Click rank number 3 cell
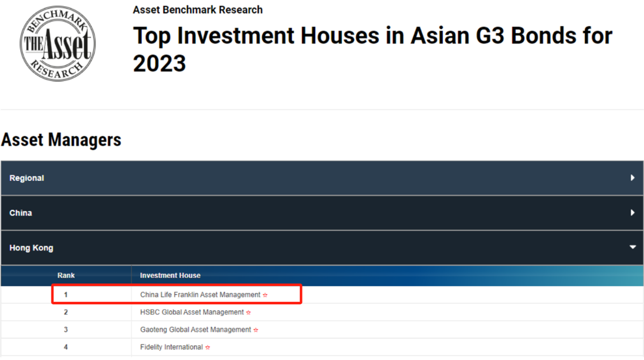 coord(66,330)
